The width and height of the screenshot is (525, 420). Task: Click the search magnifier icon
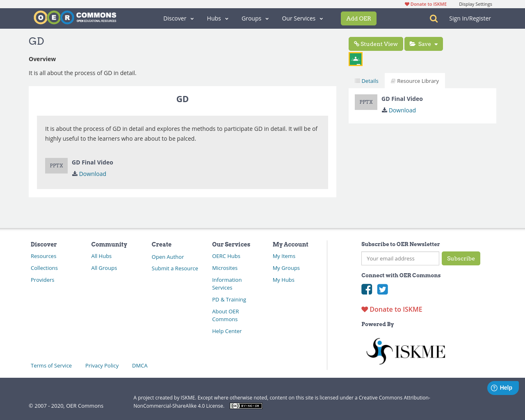(x=434, y=18)
